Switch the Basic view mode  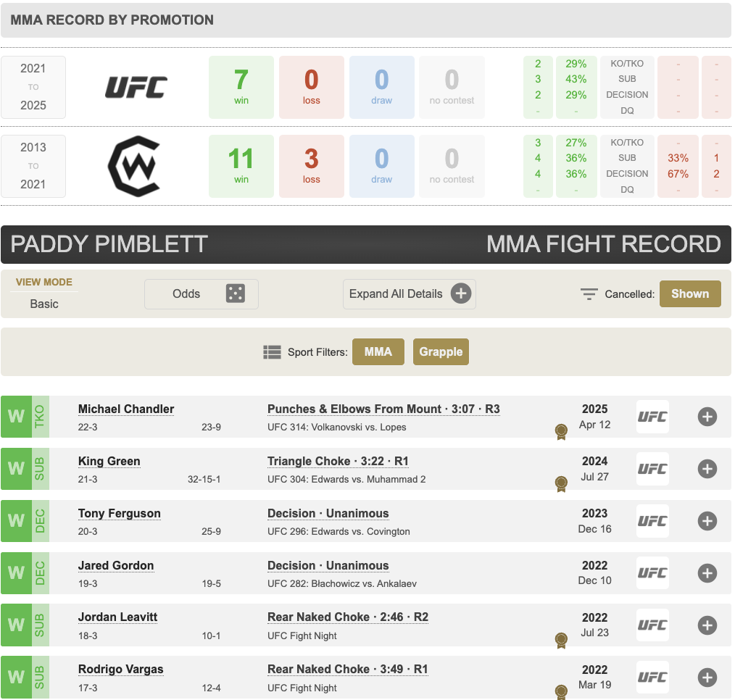point(44,304)
